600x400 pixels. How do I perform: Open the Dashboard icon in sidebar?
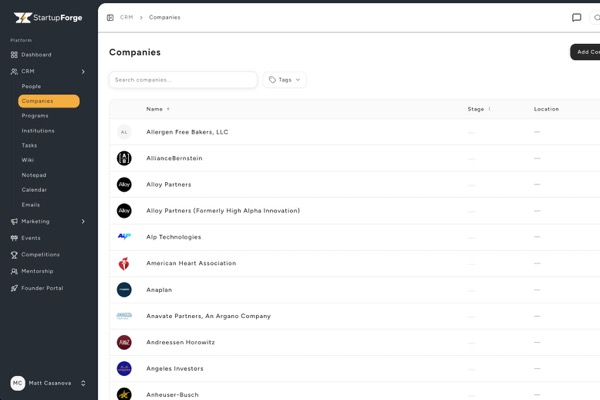[x=14, y=55]
